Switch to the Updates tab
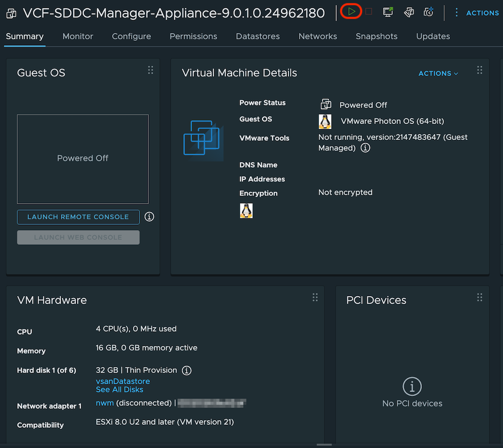503x448 pixels. 433,36
